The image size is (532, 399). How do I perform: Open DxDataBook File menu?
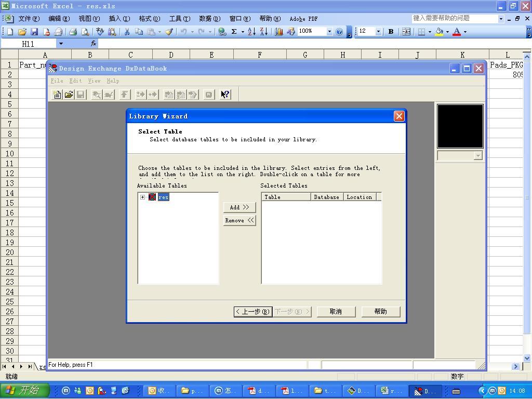(x=57, y=81)
